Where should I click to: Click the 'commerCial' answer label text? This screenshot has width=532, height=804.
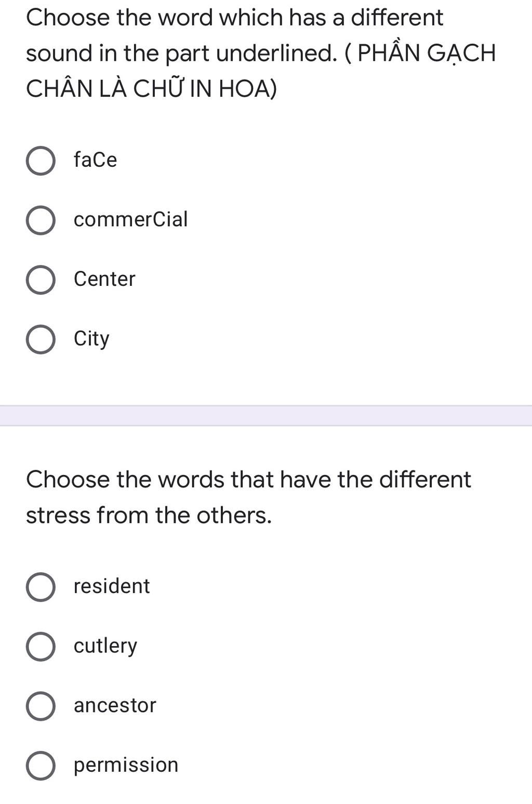click(x=131, y=219)
